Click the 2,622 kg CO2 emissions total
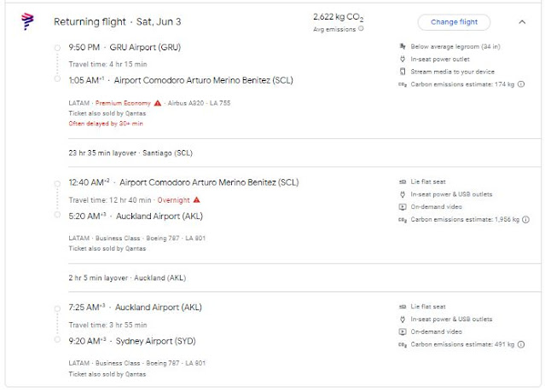 coord(339,16)
